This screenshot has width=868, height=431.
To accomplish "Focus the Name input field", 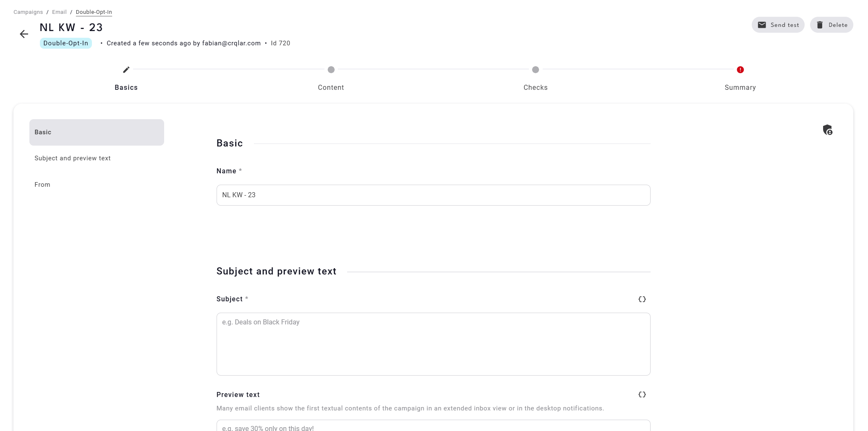I will pyautogui.click(x=433, y=195).
